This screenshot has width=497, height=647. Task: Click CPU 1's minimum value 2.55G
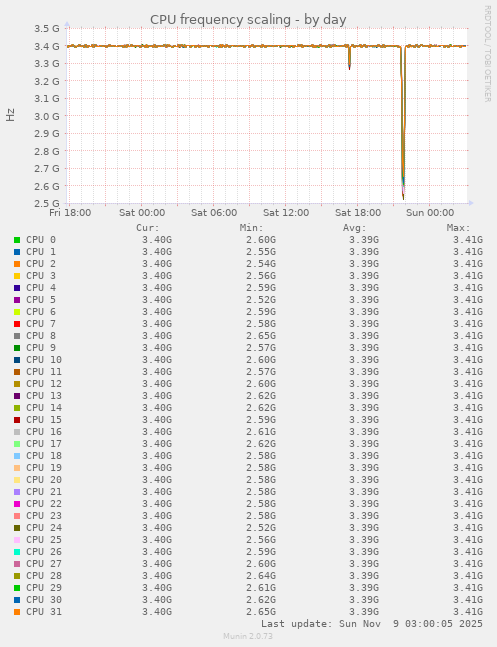[261, 252]
